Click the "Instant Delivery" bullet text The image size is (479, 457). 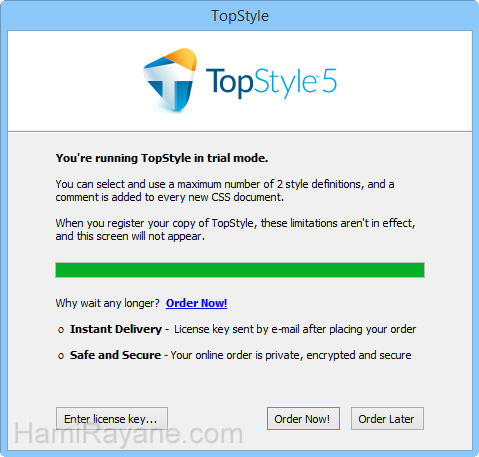116,329
